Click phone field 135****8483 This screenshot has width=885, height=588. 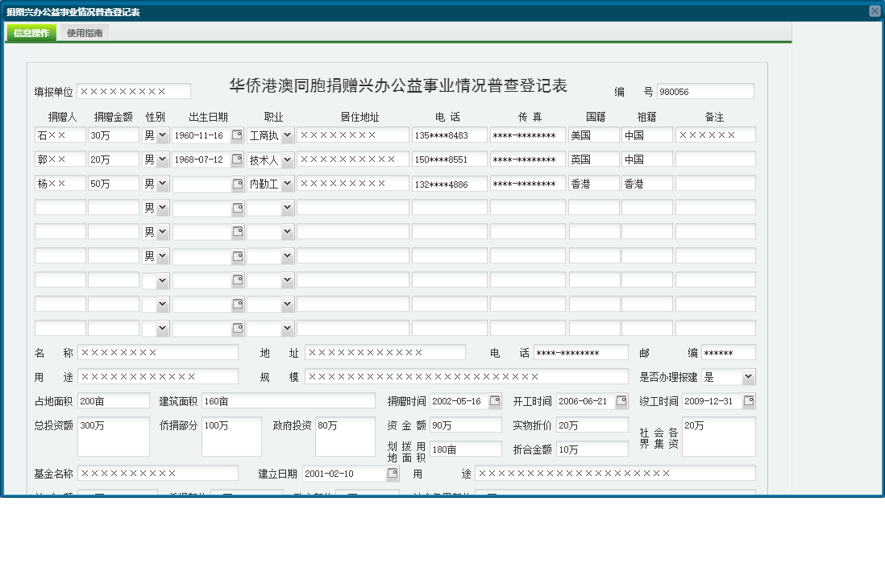[x=449, y=135]
